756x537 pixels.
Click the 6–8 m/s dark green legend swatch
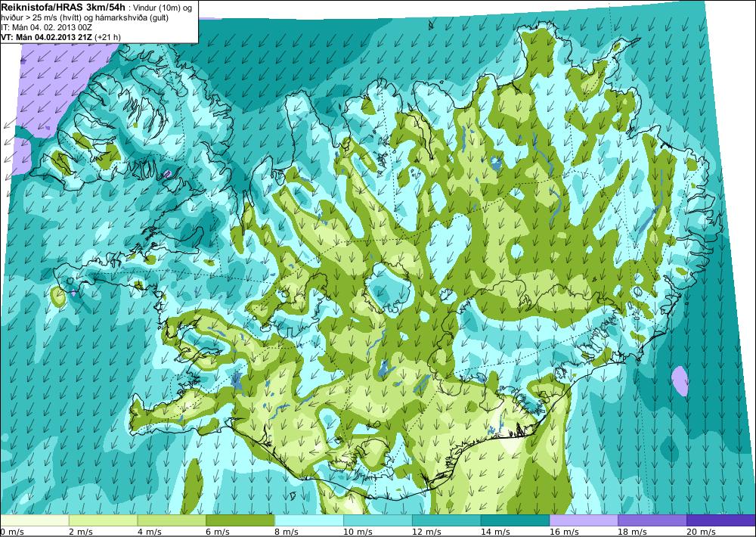(240, 520)
